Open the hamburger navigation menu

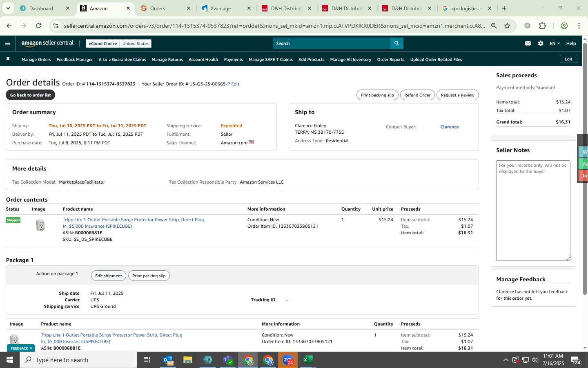pos(8,43)
